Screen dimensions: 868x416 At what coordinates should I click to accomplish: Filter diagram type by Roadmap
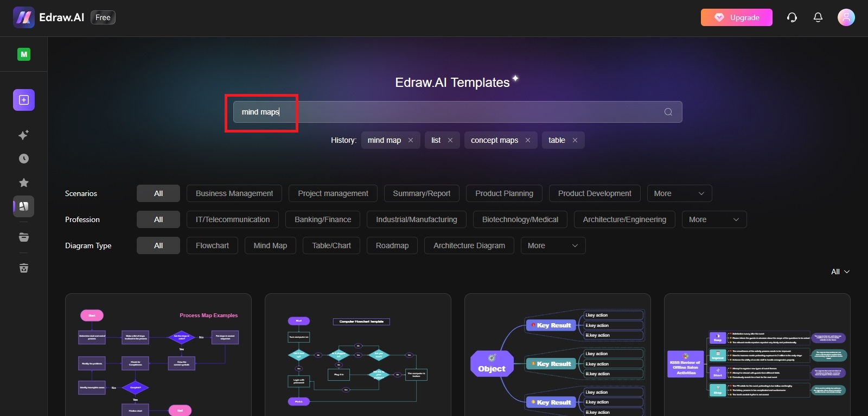pyautogui.click(x=392, y=245)
